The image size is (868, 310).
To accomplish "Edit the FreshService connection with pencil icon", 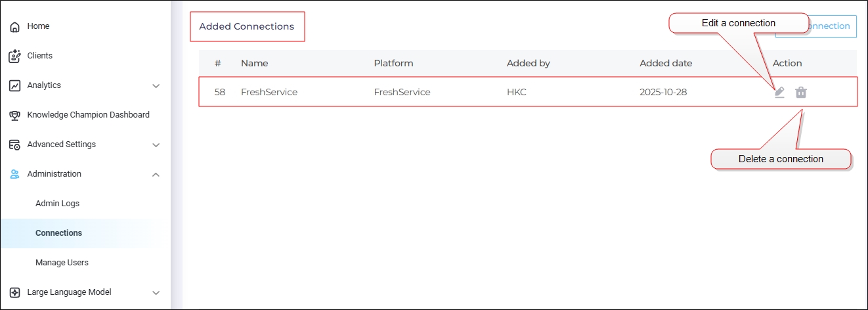I will 779,92.
